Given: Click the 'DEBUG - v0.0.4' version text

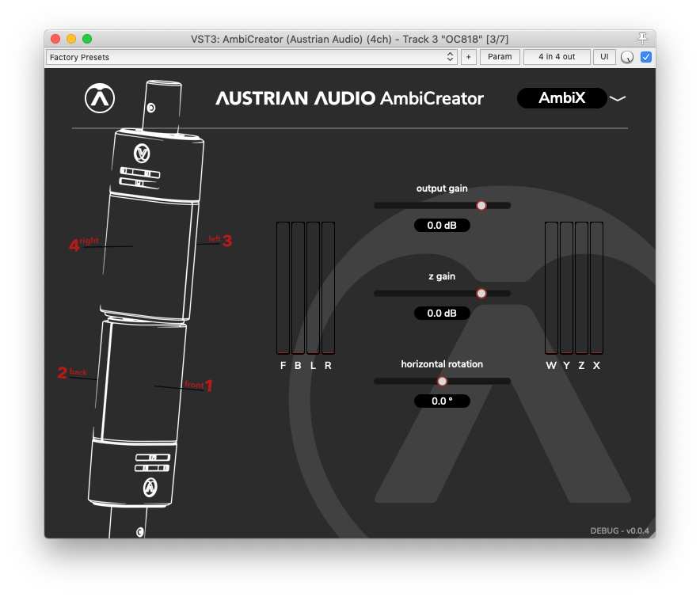Looking at the screenshot, I should [620, 531].
